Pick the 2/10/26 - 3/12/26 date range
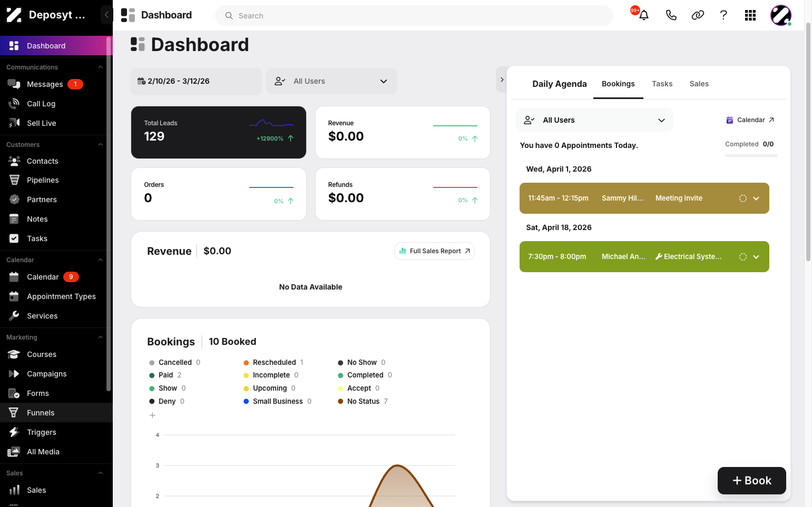812x507 pixels. pos(196,81)
